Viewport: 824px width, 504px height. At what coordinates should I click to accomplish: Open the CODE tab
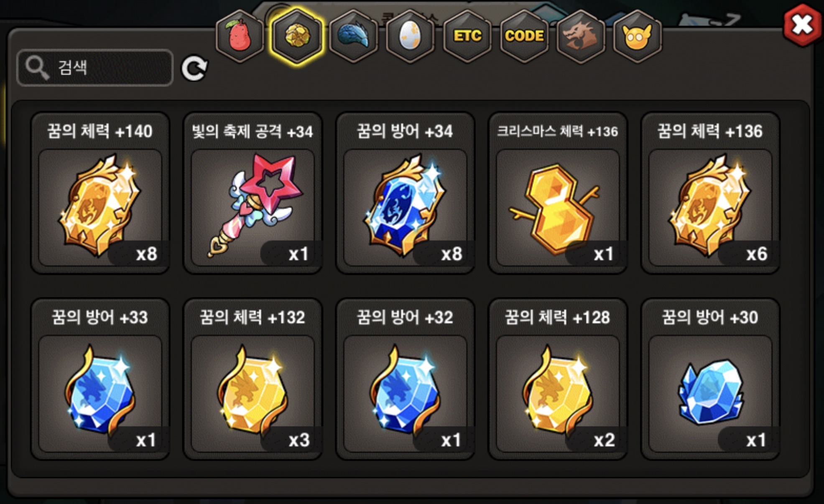click(524, 36)
